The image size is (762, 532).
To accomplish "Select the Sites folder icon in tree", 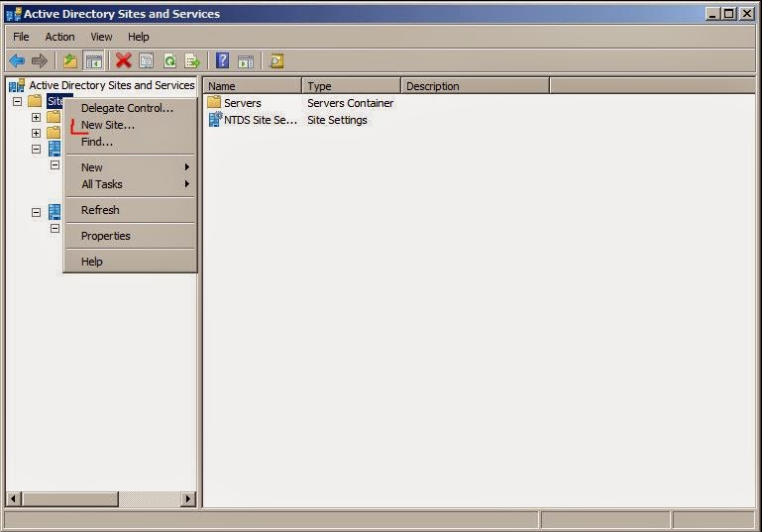I will coord(35,101).
